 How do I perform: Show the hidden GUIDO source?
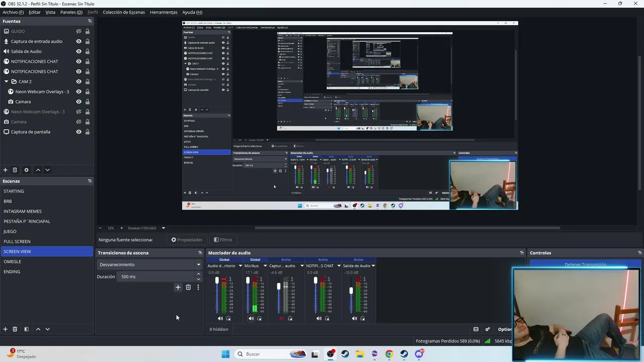point(78,31)
